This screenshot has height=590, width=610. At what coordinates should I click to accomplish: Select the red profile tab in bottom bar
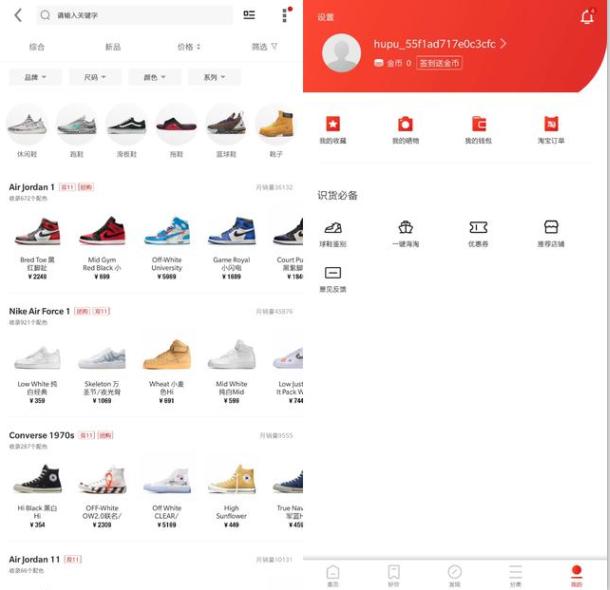(577, 575)
